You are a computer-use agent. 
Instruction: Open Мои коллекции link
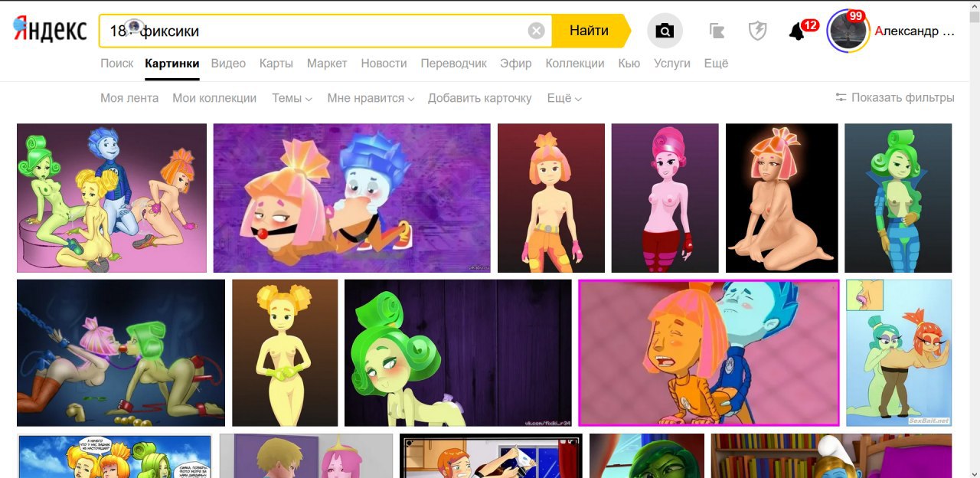214,98
